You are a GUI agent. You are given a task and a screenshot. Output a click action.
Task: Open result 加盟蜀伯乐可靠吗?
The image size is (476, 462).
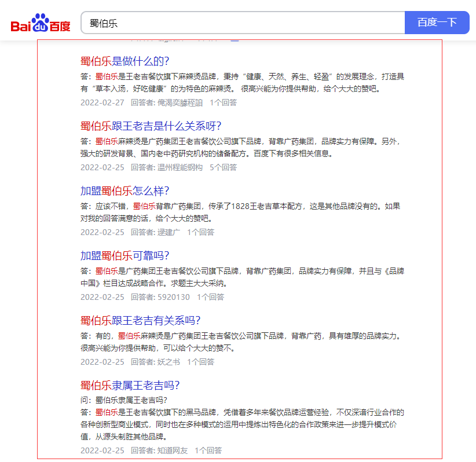pyautogui.click(x=125, y=256)
